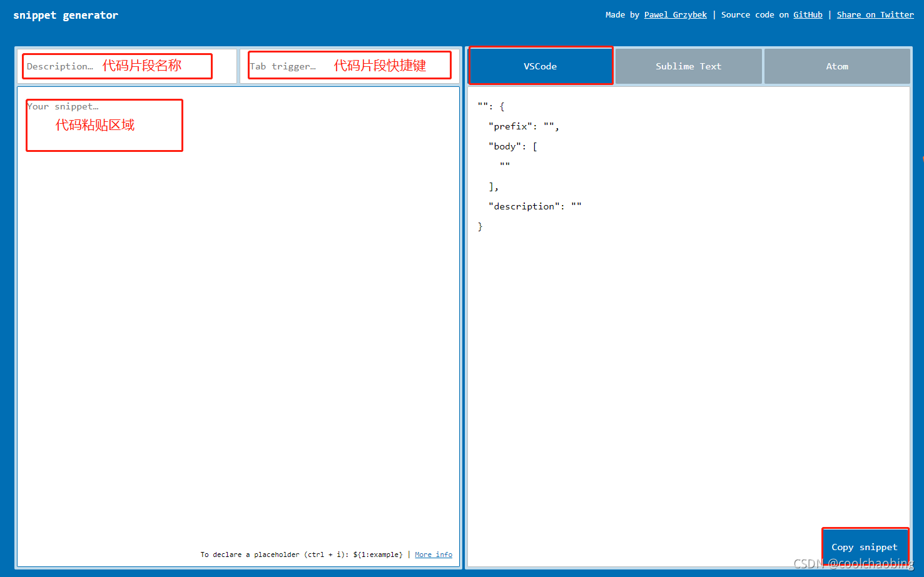Click the "prefix" line in output

pyautogui.click(x=524, y=126)
